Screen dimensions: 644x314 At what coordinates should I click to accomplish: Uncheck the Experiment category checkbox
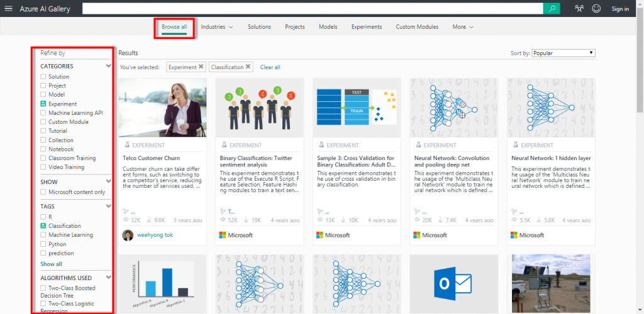[43, 104]
